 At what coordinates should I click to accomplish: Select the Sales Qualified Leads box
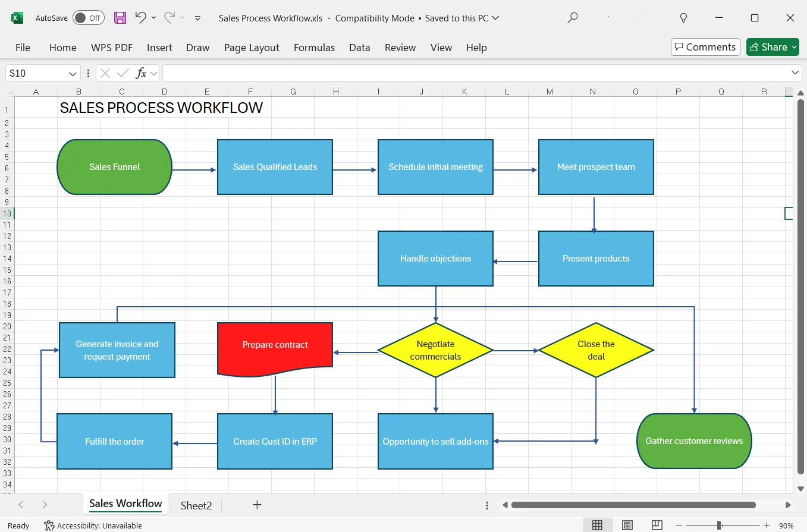(275, 167)
